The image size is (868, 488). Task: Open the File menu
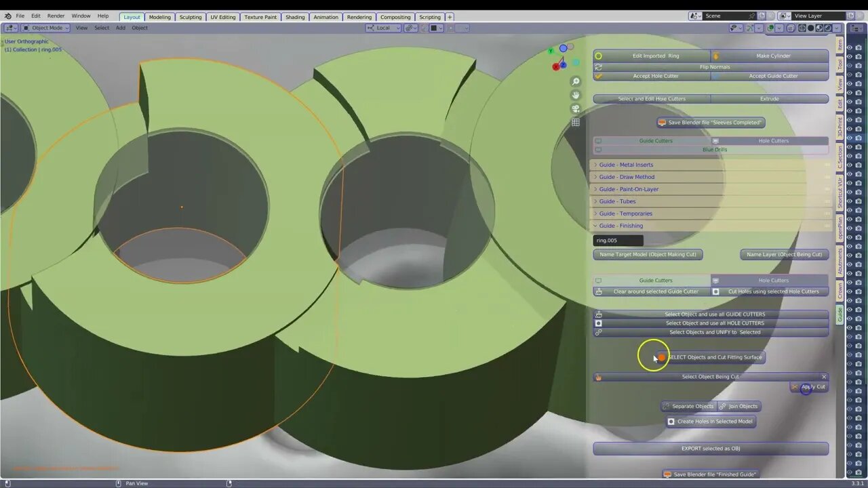tap(20, 16)
